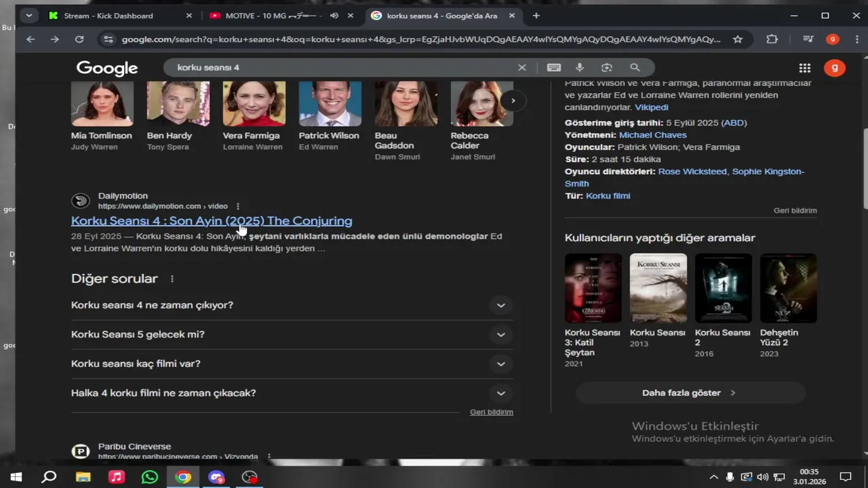This screenshot has width=868, height=488.
Task: Open the Rose Wicksteed link
Action: pos(692,171)
